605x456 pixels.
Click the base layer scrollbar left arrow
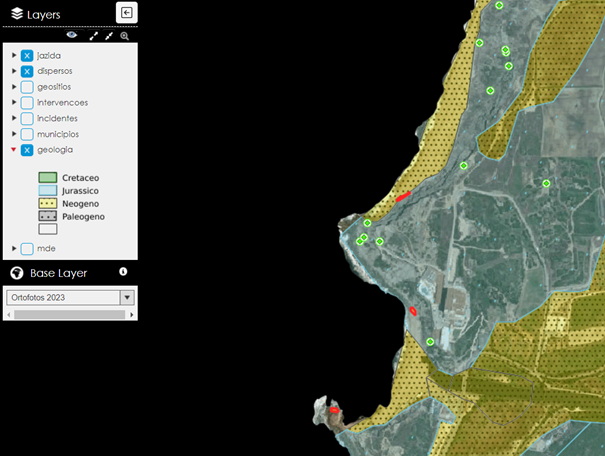[x=9, y=315]
